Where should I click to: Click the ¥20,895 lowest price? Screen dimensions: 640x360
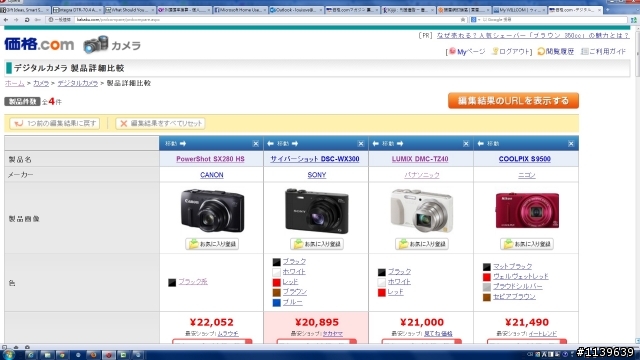point(317,322)
